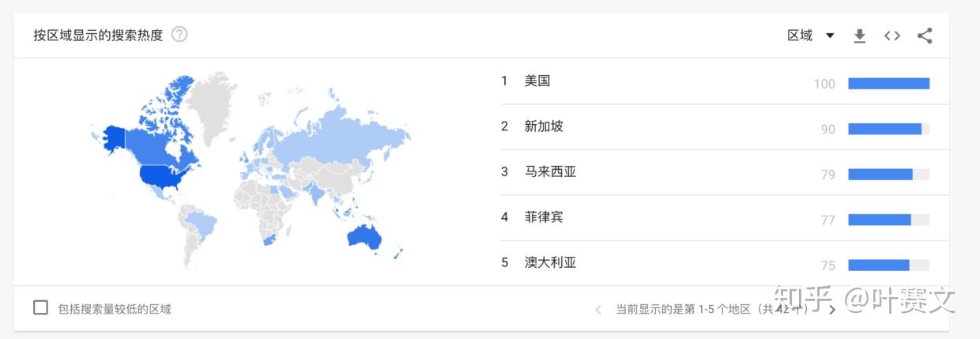This screenshot has height=339, width=980.
Task: Enable 包括搜索量较低的区域 checkbox
Action: point(40,308)
